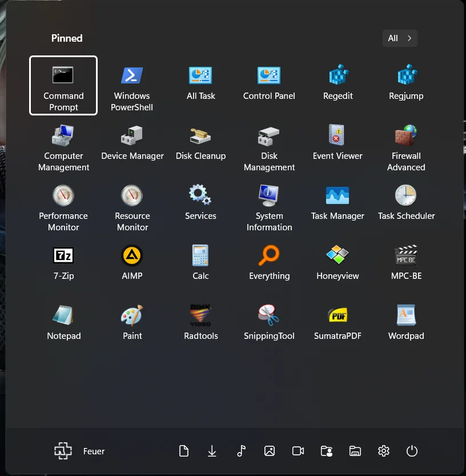Screen dimensions: 466x476
Task: Open Music folder shortcut
Action: tap(241, 451)
